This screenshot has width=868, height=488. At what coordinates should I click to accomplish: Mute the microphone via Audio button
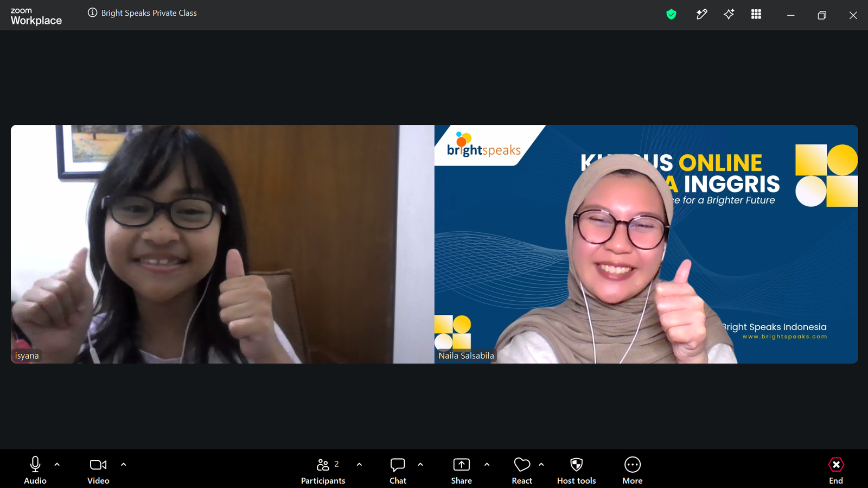click(x=35, y=470)
